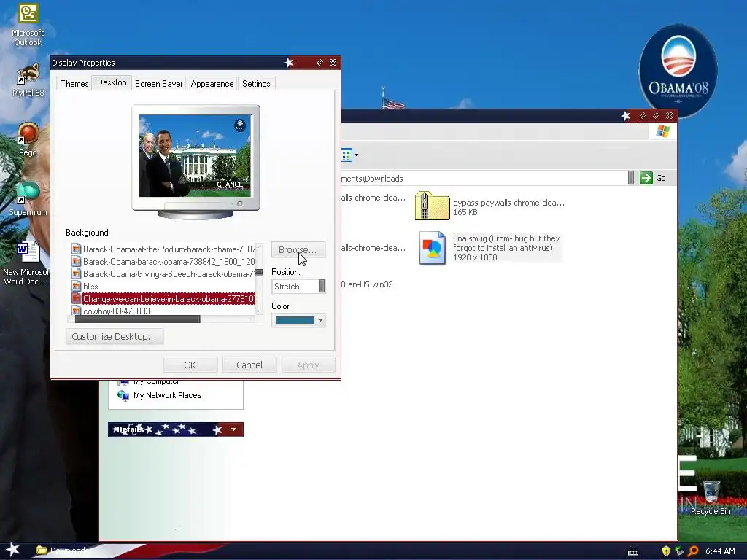Click the orange magnifier tray icon
747x560 pixels.
pos(693,551)
